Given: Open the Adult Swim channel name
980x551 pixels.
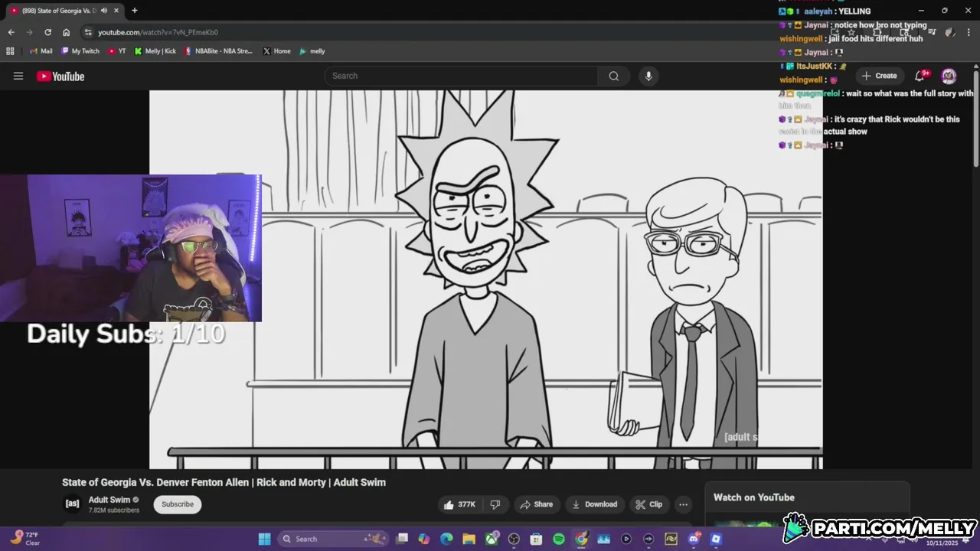Looking at the screenshot, I should point(109,500).
